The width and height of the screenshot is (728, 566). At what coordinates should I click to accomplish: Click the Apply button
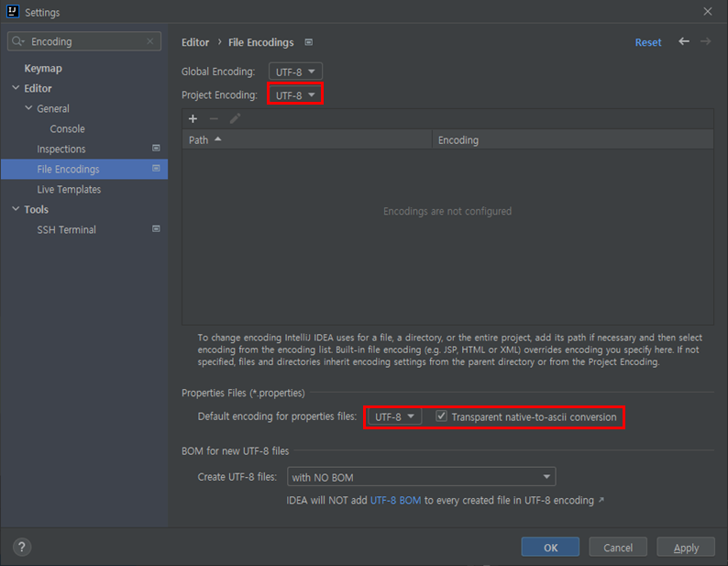(x=686, y=547)
